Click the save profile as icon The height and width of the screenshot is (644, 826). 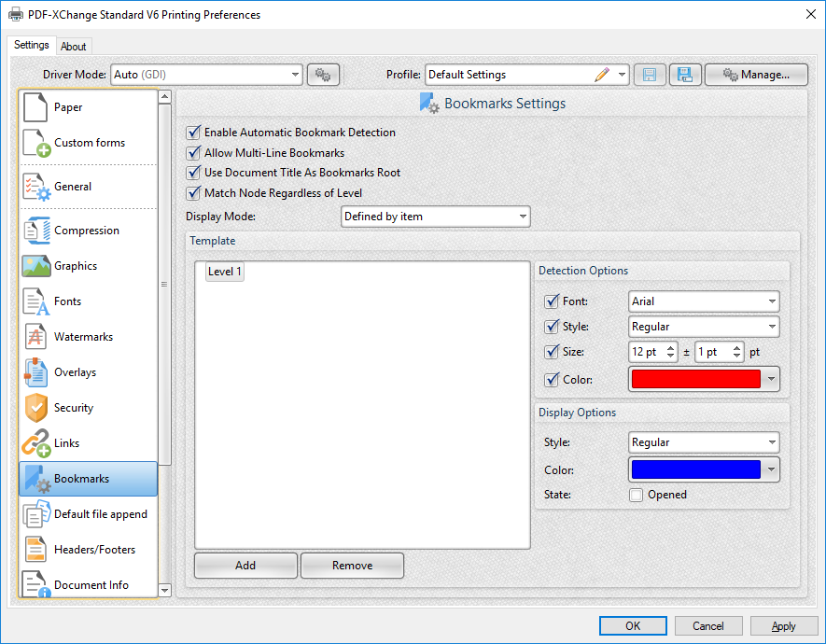[x=685, y=75]
